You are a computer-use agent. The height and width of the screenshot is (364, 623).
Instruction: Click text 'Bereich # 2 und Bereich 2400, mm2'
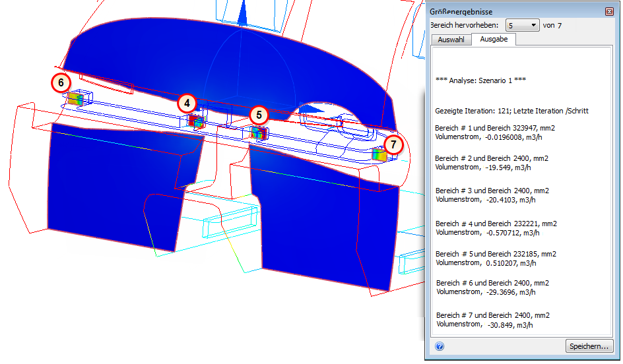pos(492,158)
